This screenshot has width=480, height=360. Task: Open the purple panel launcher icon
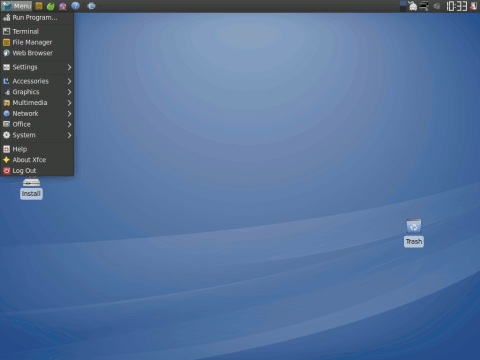(63, 6)
